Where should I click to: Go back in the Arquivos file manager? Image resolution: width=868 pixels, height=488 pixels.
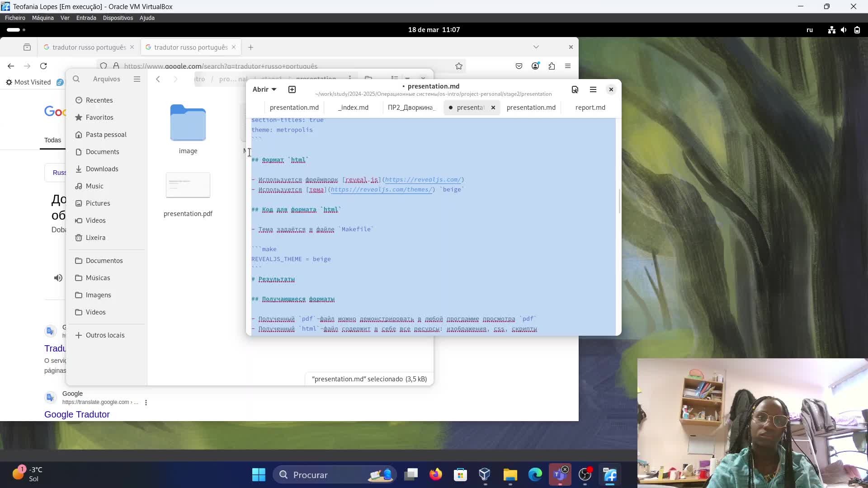tap(158, 79)
